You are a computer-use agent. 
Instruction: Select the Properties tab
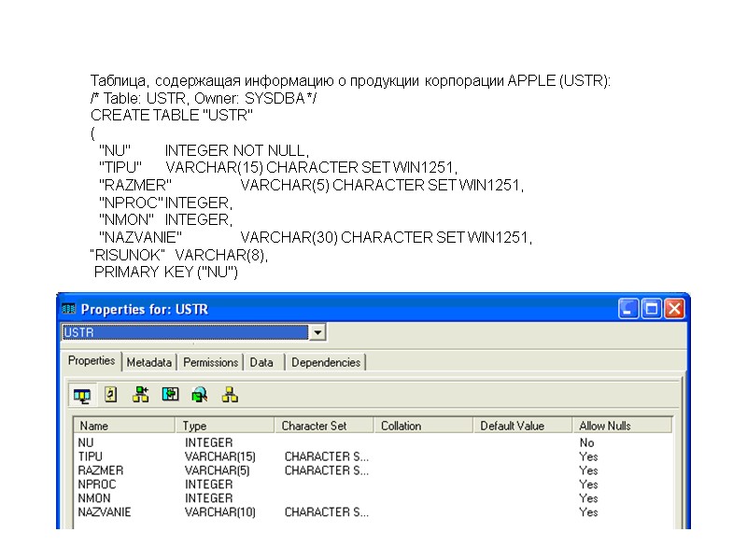(x=91, y=359)
